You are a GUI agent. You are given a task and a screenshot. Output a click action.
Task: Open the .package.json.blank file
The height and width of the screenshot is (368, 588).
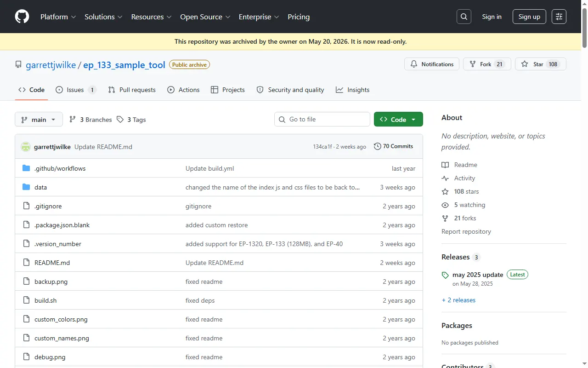pos(62,225)
